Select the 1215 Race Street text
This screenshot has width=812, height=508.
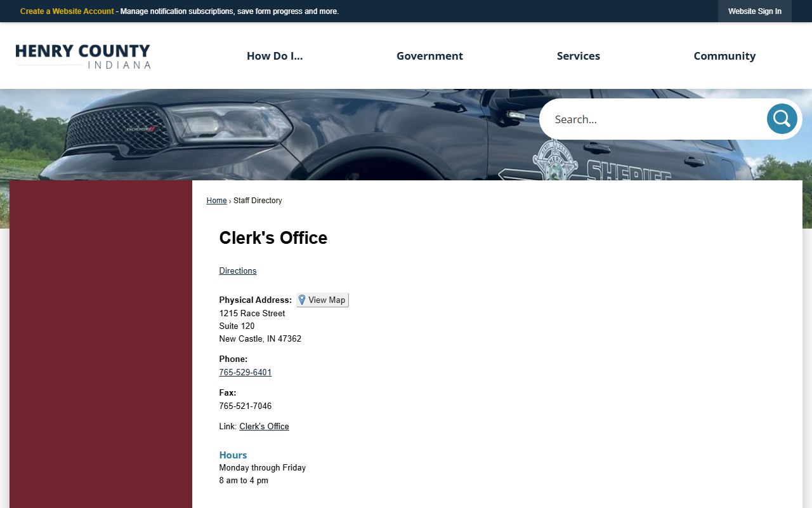(252, 314)
